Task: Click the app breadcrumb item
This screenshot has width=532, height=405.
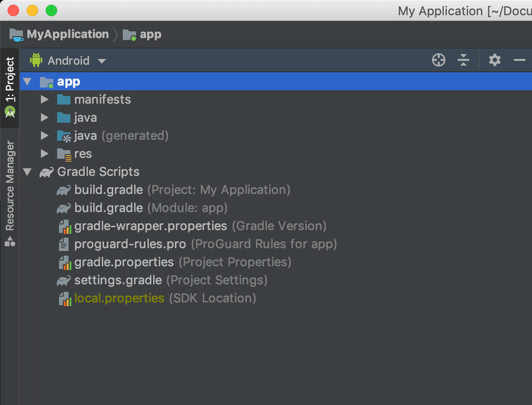Action: tap(150, 34)
